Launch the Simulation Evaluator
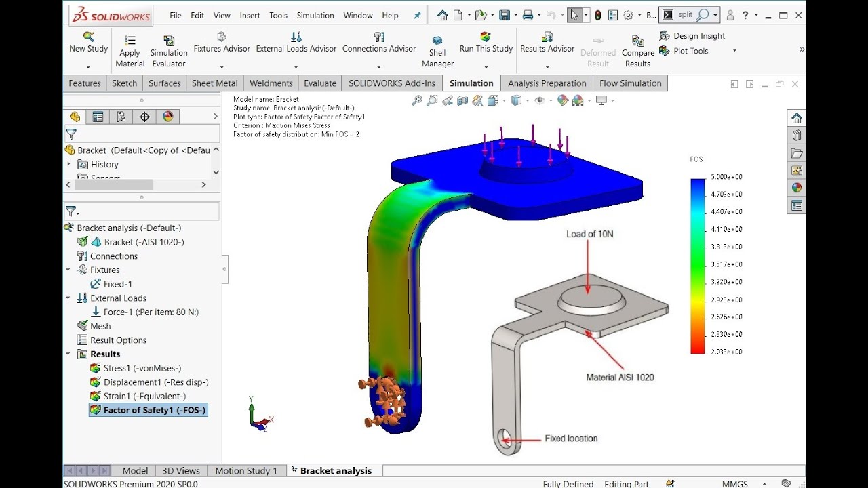The height and width of the screenshot is (488, 868). click(169, 52)
